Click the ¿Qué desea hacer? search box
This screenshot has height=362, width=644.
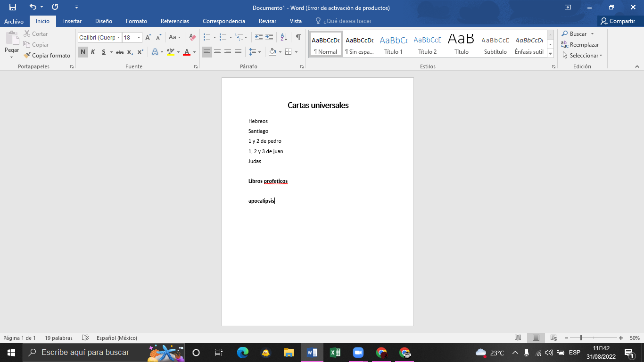point(343,21)
